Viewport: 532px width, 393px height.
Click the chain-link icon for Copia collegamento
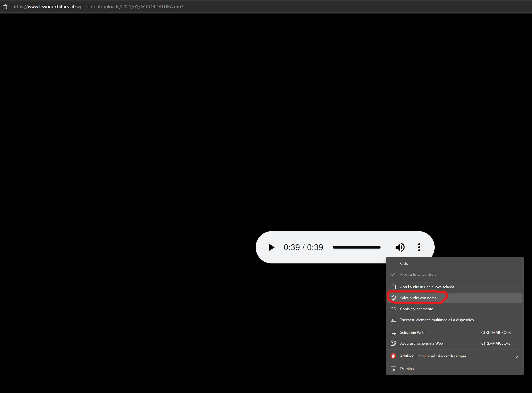[393, 309]
